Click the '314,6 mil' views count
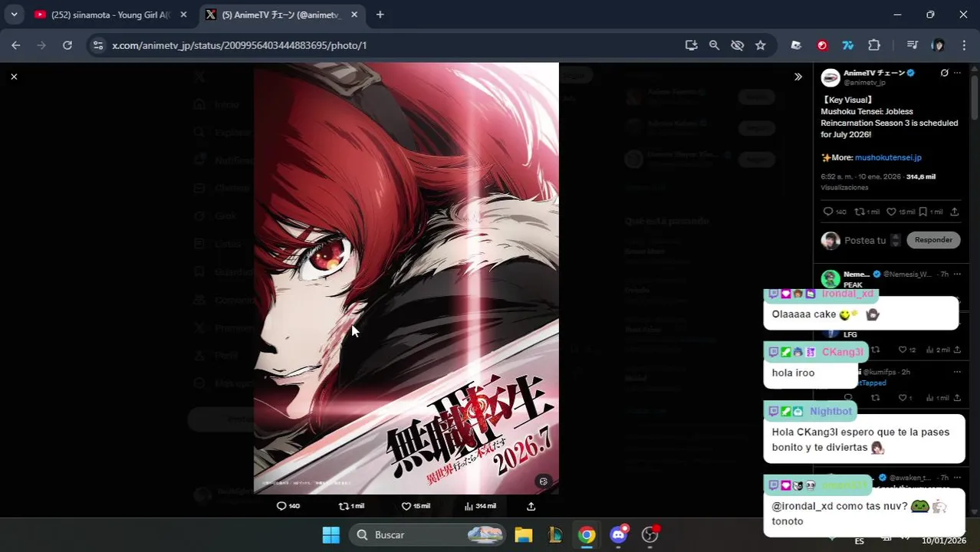The image size is (980, 552). (921, 176)
